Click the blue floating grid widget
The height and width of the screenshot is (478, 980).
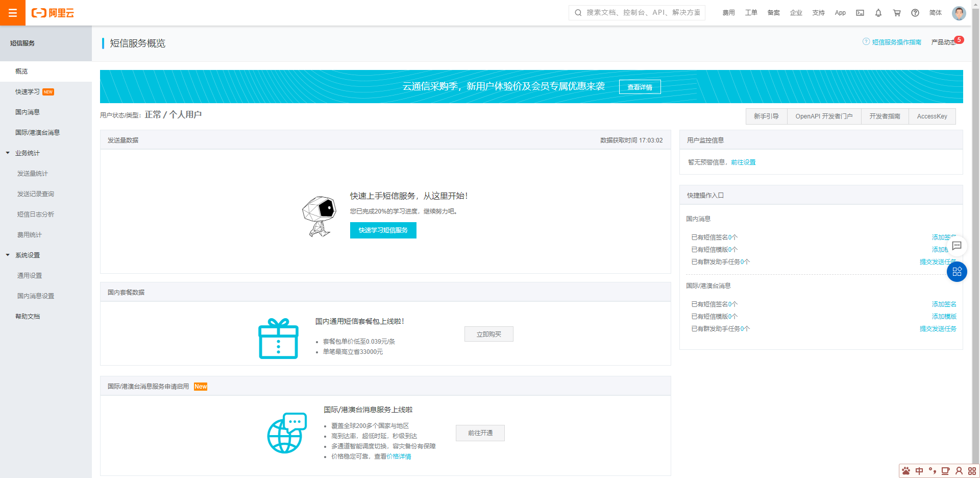click(x=957, y=272)
